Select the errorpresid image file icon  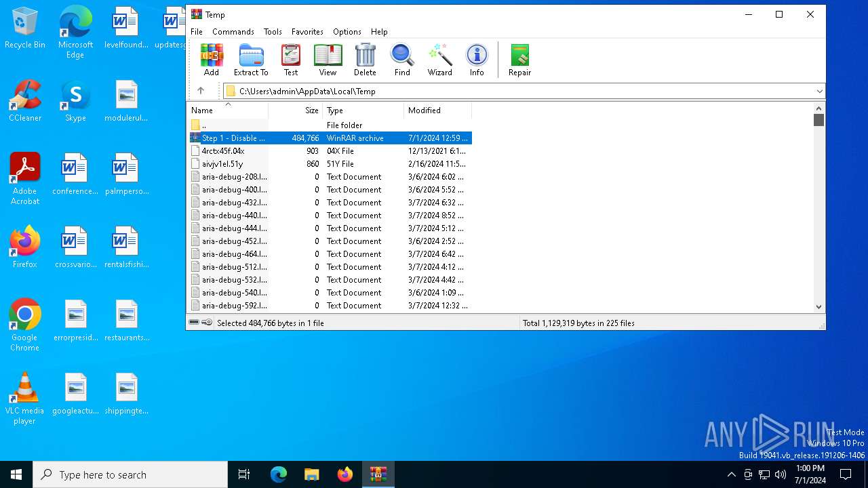75,321
